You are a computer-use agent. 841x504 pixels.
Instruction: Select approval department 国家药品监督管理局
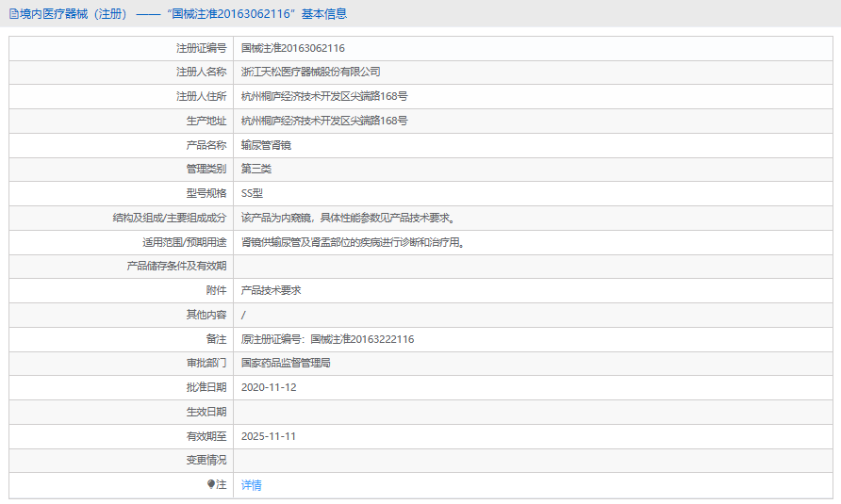(286, 363)
